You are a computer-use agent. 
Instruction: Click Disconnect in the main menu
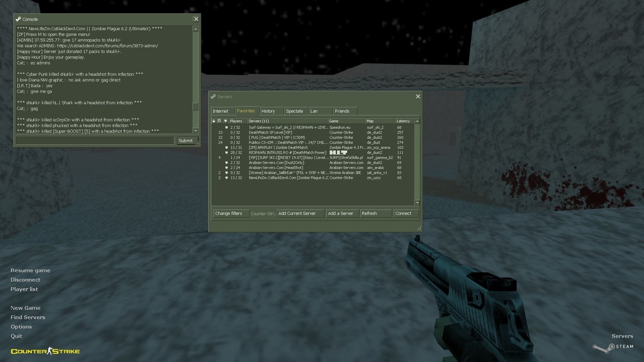[x=25, y=280]
